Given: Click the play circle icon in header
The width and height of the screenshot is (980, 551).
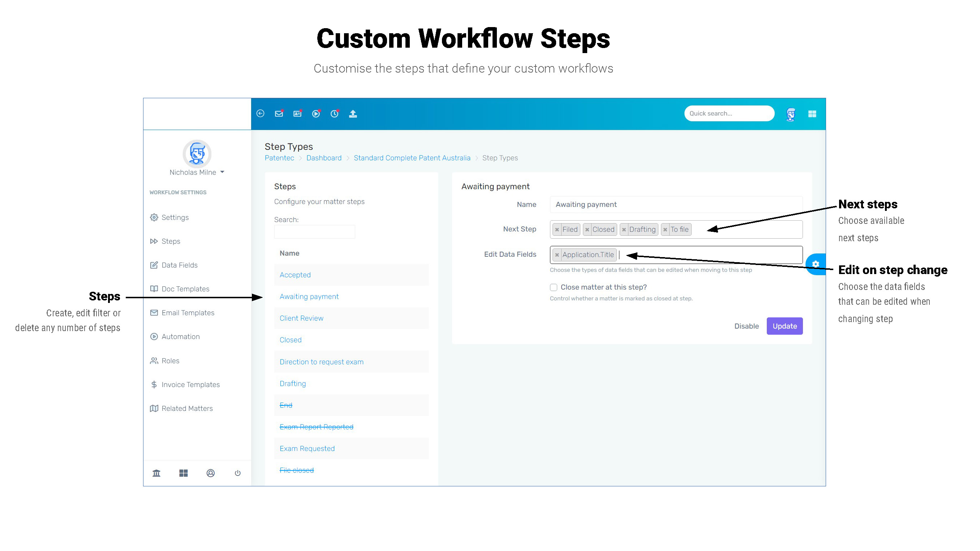Looking at the screenshot, I should click(316, 113).
